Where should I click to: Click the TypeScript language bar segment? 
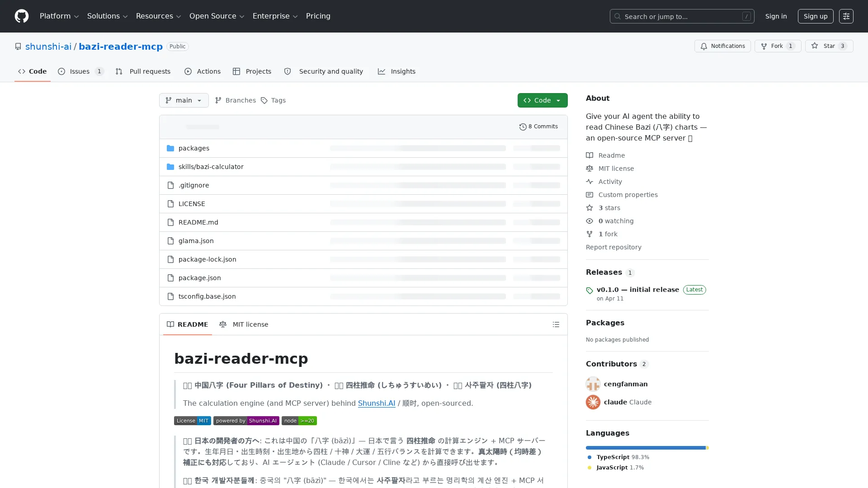click(x=646, y=448)
